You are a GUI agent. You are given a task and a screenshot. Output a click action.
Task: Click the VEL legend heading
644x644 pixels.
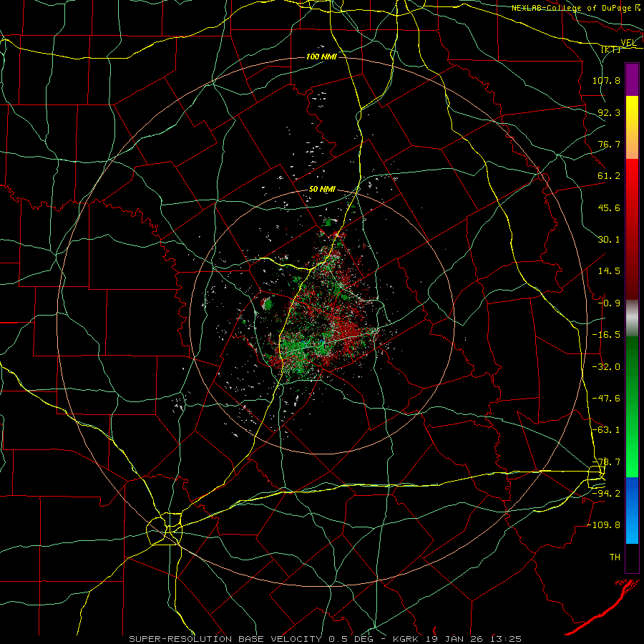pos(629,43)
